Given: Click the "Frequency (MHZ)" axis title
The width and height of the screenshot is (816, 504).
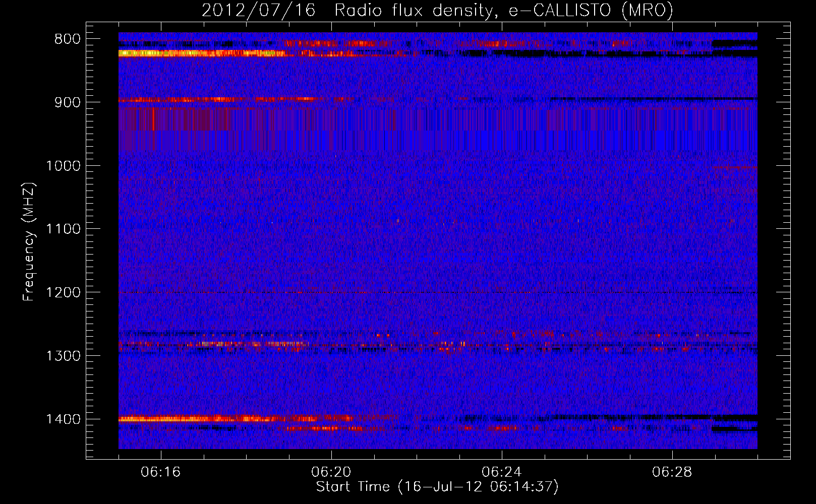Looking at the screenshot, I should [x=29, y=242].
